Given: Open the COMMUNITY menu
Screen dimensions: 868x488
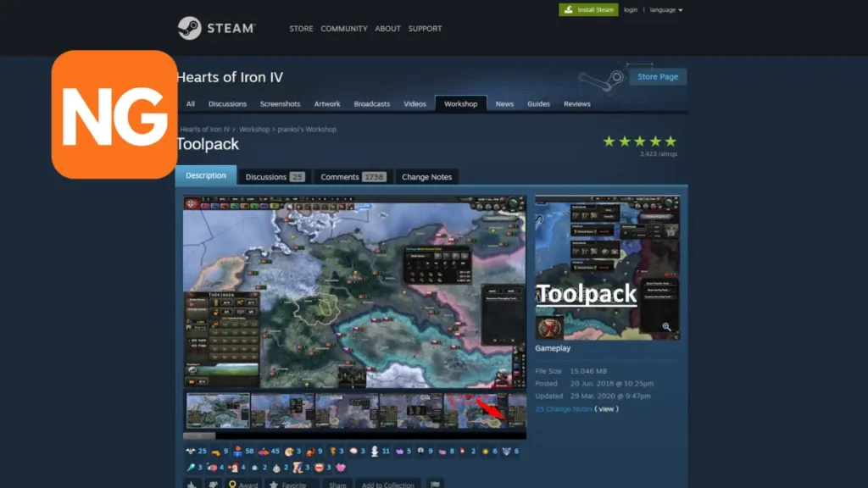Looking at the screenshot, I should (344, 29).
